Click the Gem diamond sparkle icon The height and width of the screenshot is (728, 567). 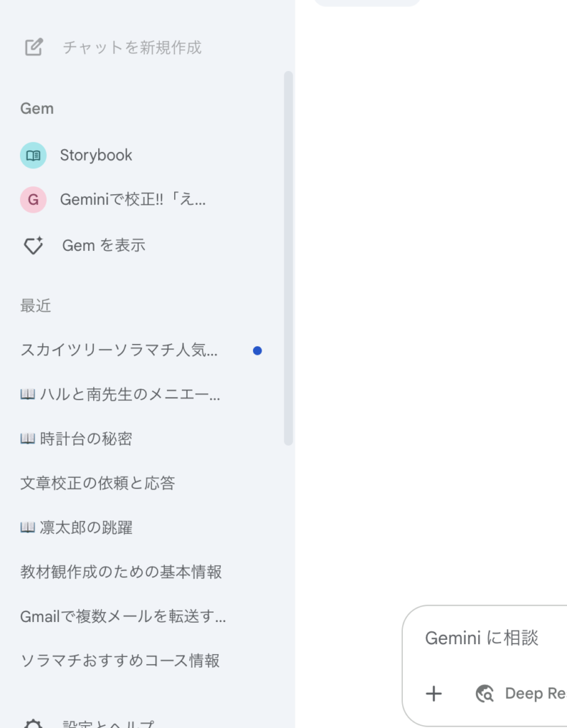click(x=33, y=245)
